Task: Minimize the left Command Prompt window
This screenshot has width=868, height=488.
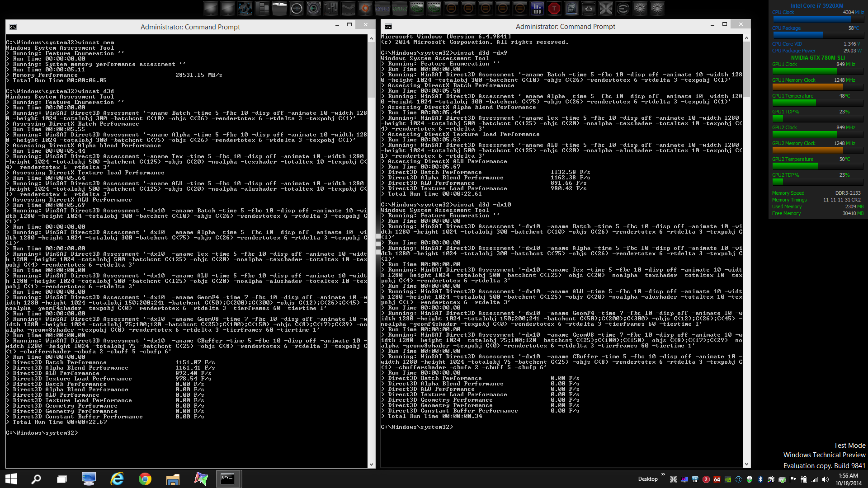Action: tap(337, 25)
